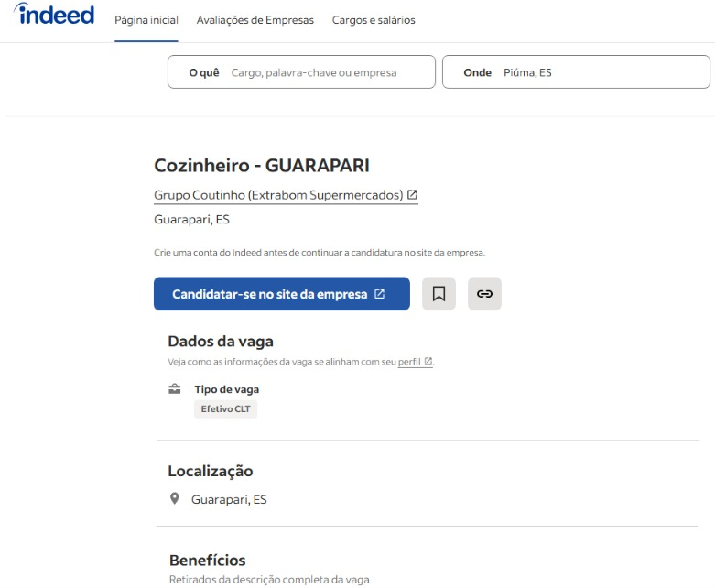This screenshot has width=715, height=588.
Task: Select the Dados da vaga heading
Action: 221,342
